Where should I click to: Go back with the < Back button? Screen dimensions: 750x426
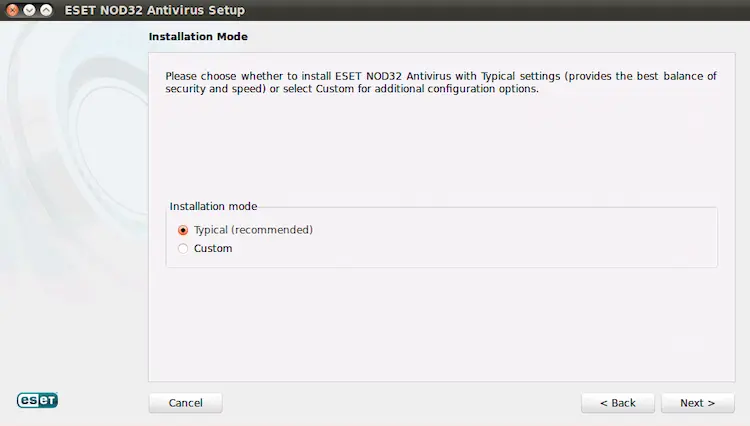tap(618, 403)
